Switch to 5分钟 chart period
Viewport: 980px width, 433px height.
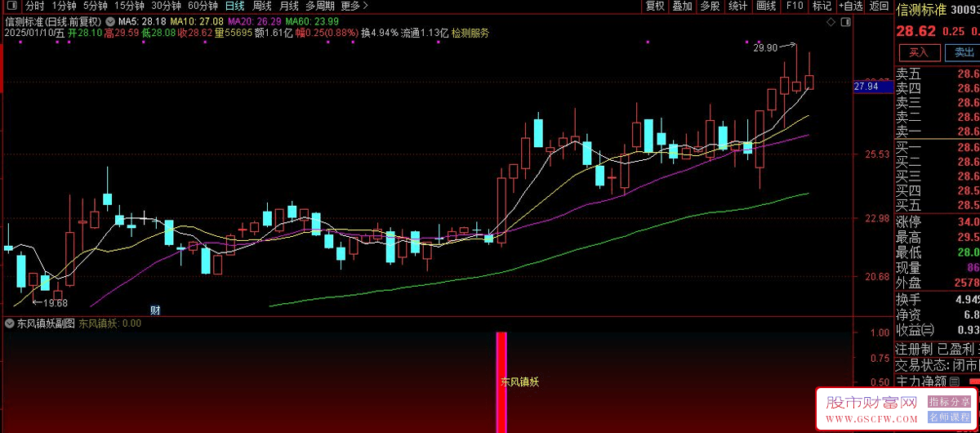click(96, 6)
